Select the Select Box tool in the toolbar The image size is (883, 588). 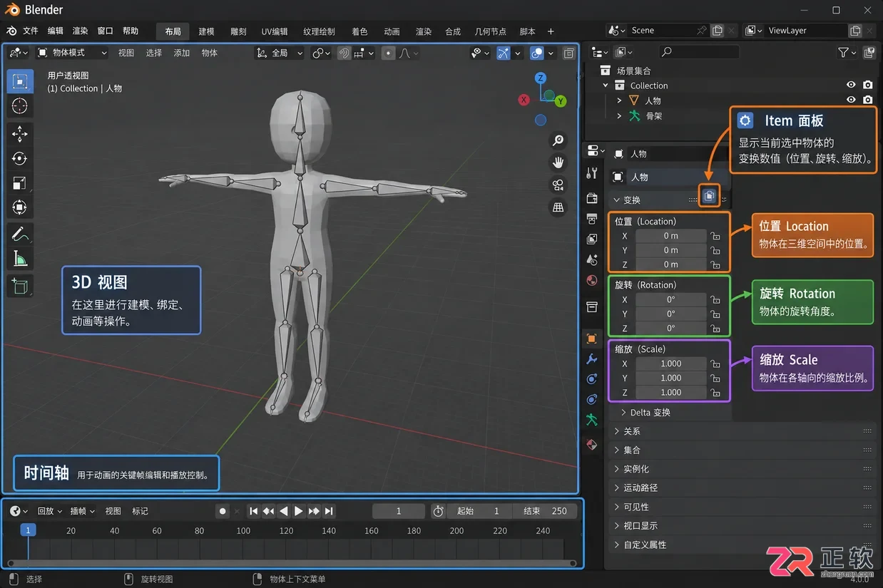[x=20, y=81]
